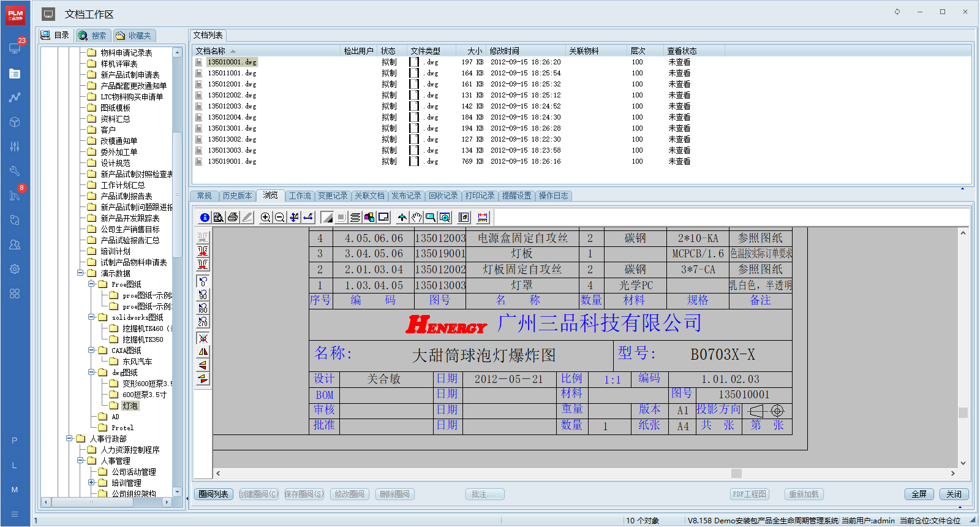Click the colored blocks icon in viewer toolbar
This screenshot has height=527, width=980.
369,217
